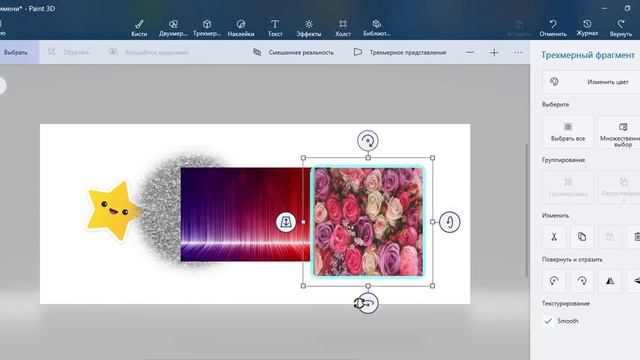Image resolution: width=640 pixels, height=360 pixels.
Task: Select the grey glitter circle
Action: [160, 212]
